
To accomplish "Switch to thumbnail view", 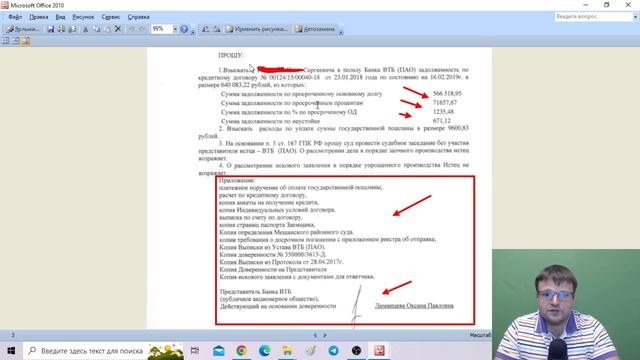I will [x=6, y=41].
